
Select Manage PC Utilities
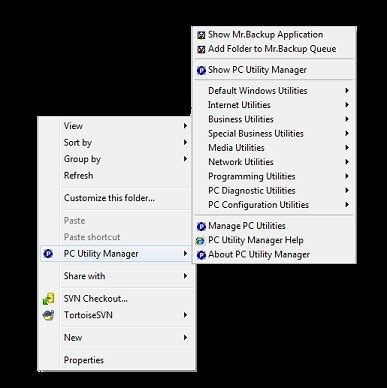274,226
